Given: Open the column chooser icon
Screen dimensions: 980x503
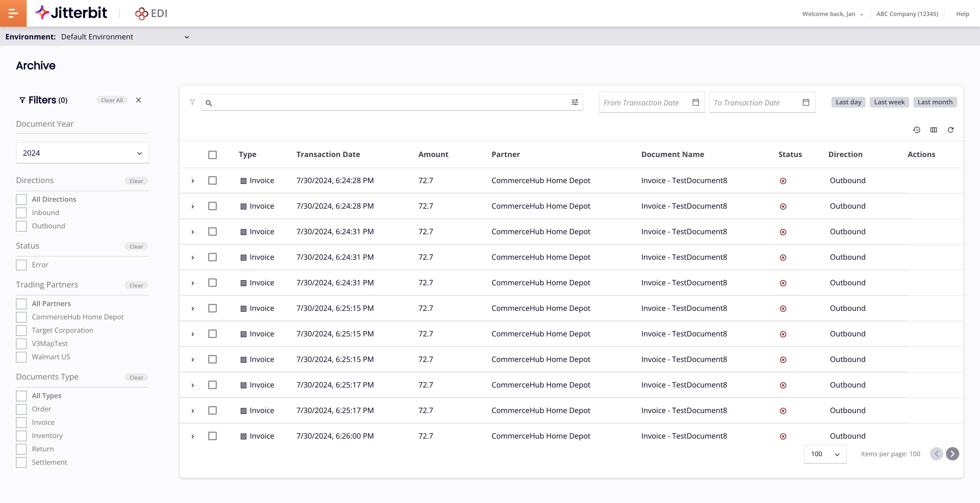Looking at the screenshot, I should 934,130.
